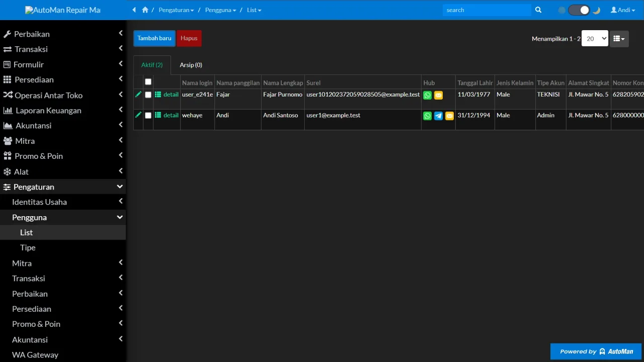Click the back arrow before home icon

tap(134, 10)
